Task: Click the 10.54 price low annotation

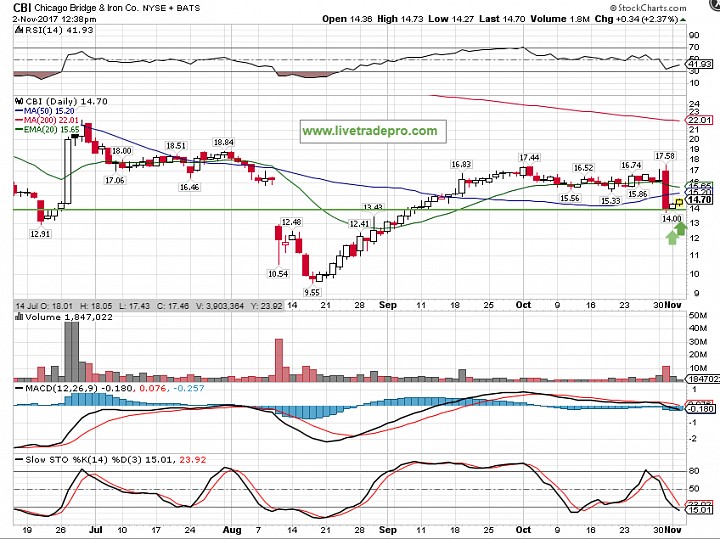Action: [x=278, y=274]
